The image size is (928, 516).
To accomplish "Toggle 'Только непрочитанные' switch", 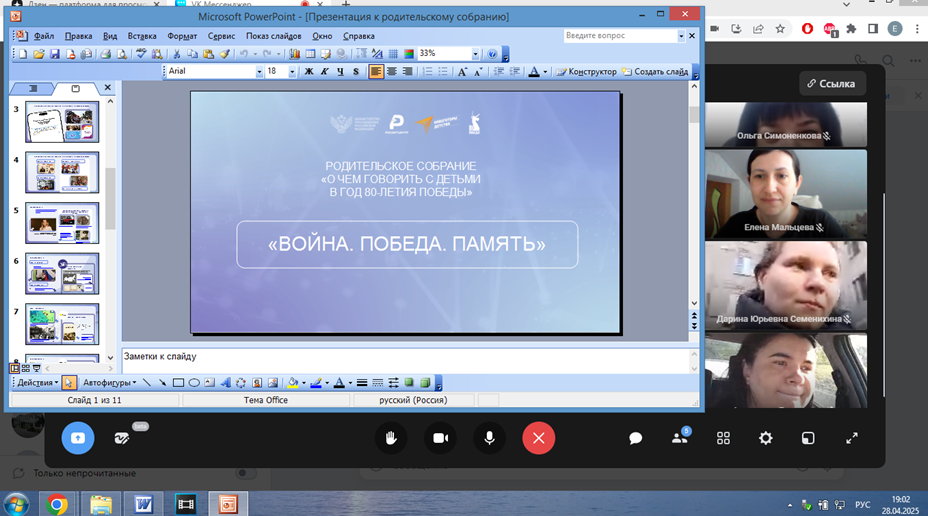I will 244,473.
